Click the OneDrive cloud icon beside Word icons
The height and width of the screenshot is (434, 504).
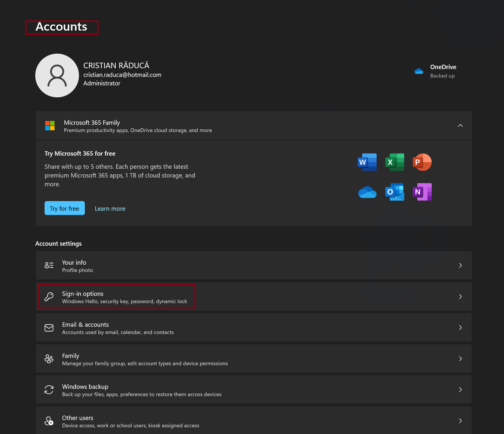(x=367, y=192)
